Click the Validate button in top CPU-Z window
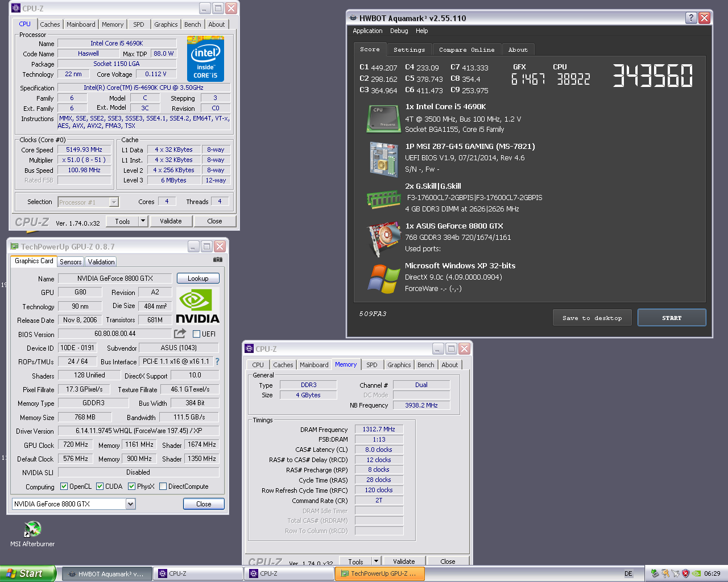The height and width of the screenshot is (582, 728). (x=171, y=221)
